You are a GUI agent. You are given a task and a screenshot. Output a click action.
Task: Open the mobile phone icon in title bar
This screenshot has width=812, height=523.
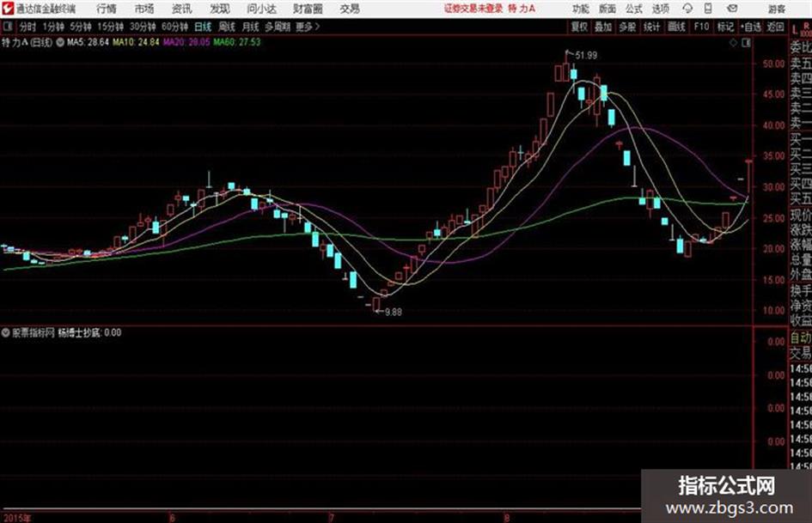pos(708,9)
